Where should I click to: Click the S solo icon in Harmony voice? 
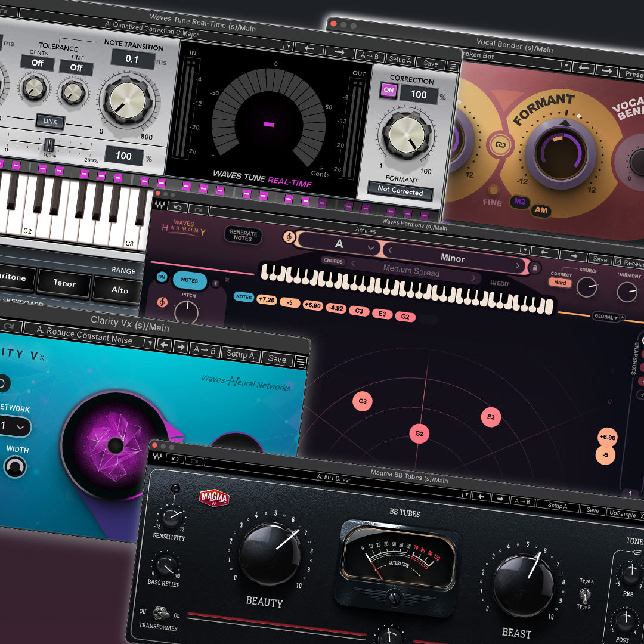click(x=215, y=283)
